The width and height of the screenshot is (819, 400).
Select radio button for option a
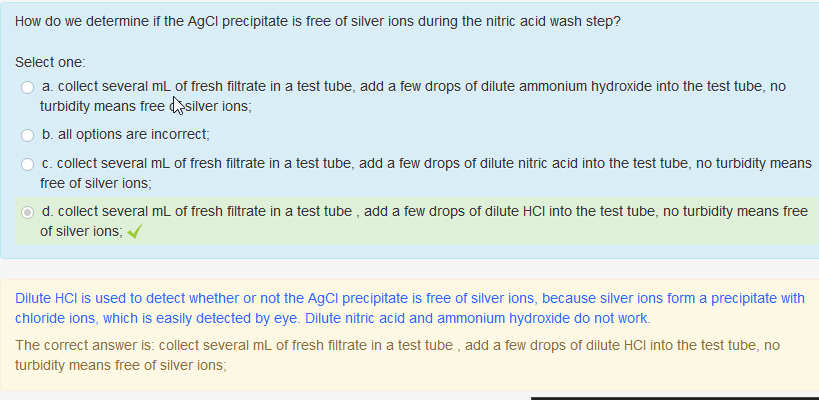[x=28, y=88]
